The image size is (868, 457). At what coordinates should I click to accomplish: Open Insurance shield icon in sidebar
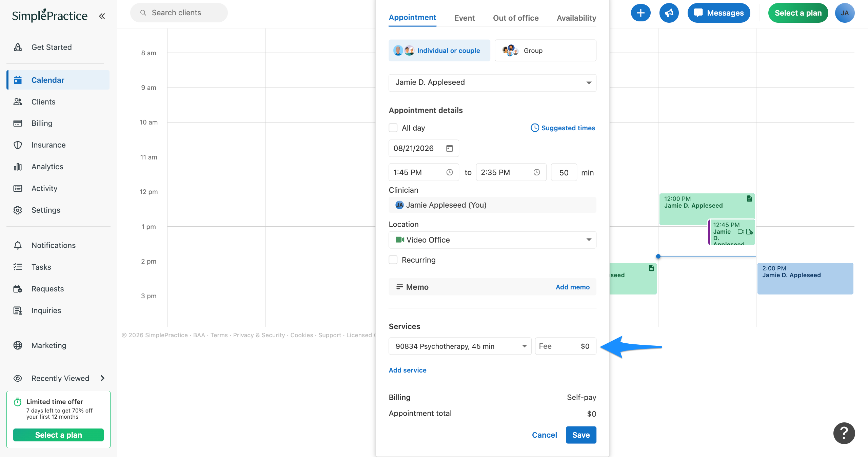pos(18,145)
